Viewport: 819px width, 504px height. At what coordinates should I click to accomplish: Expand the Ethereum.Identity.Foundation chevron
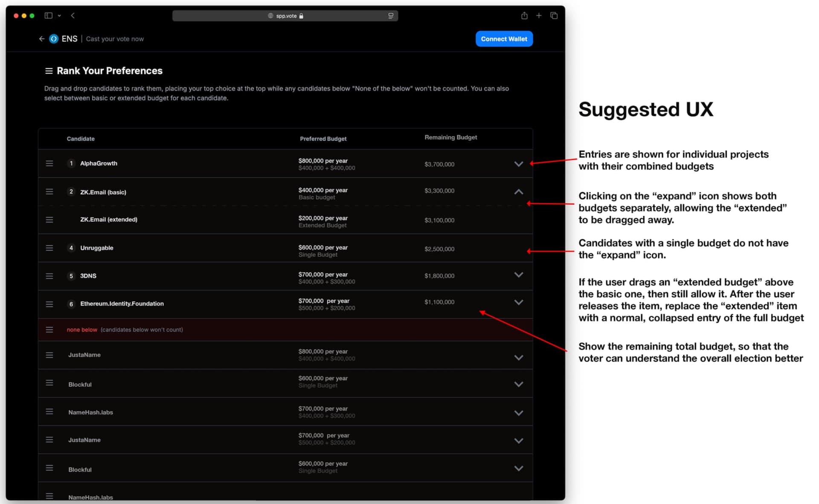pyautogui.click(x=519, y=302)
